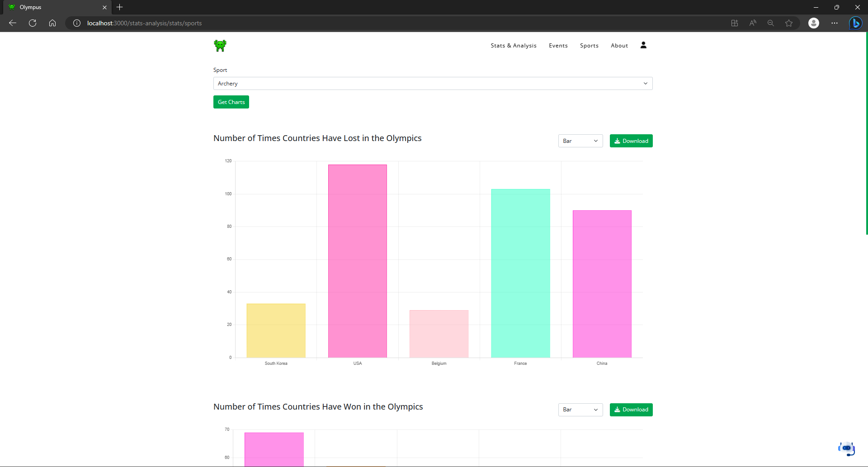
Task: Open the user profile icon
Action: tap(643, 45)
